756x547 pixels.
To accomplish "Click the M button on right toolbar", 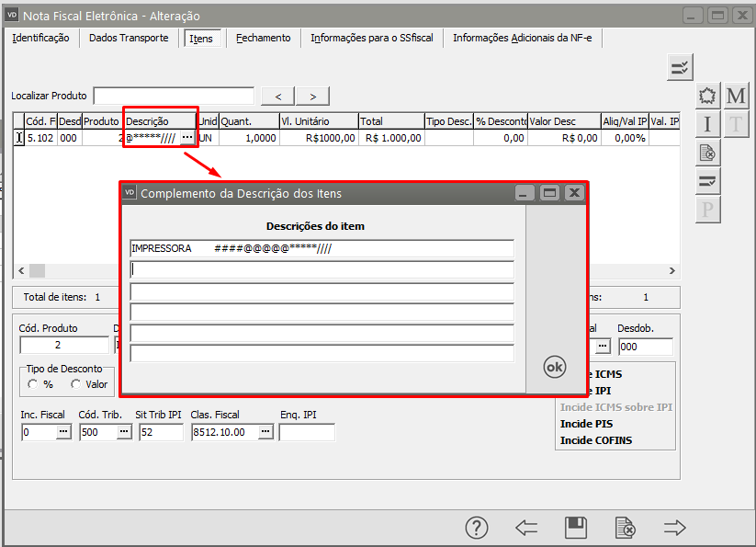I will pos(736,96).
